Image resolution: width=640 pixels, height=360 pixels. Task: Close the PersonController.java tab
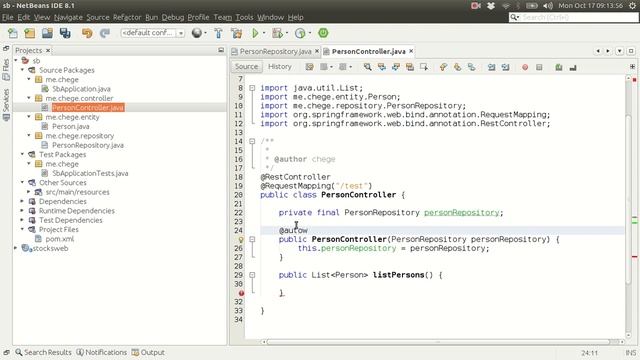411,51
